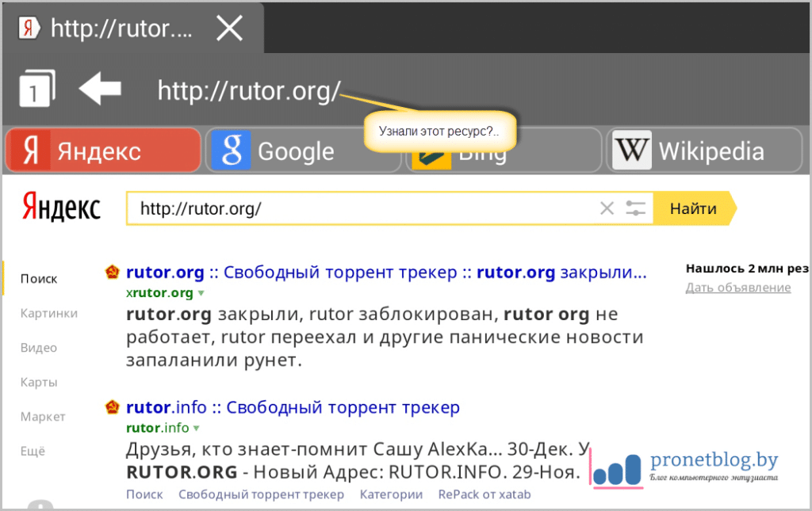Open the Ещё sidebar menu
812x511 pixels.
click(33, 451)
